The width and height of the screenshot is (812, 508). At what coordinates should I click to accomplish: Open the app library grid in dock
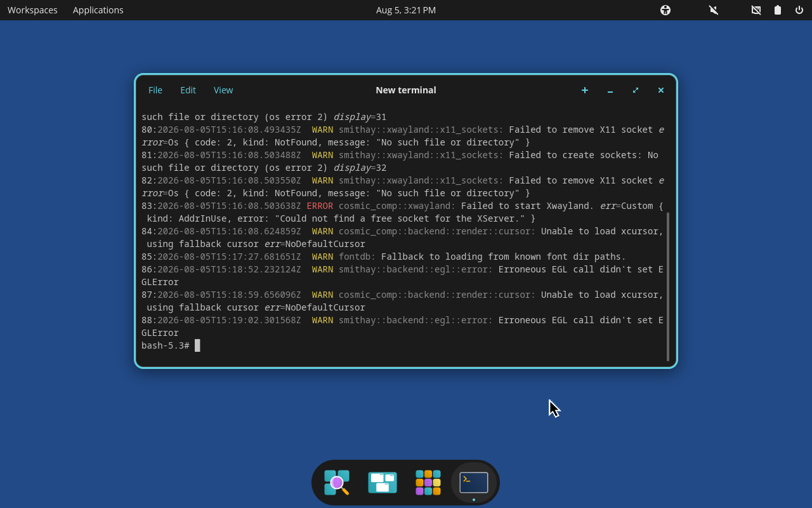tap(428, 483)
